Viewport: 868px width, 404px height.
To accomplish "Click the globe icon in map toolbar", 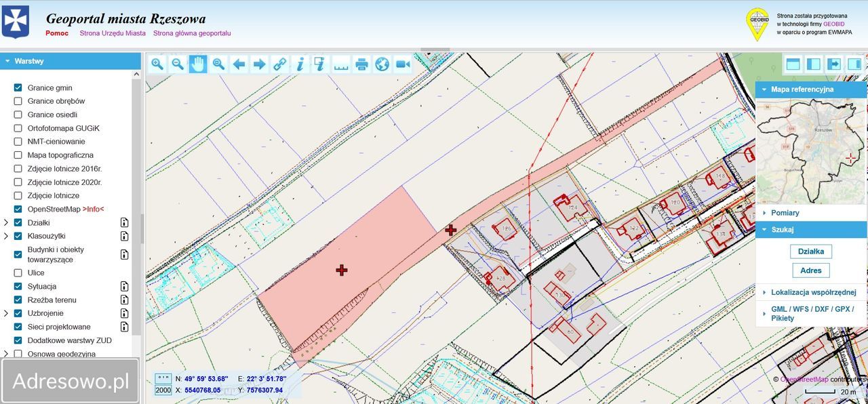I will coord(382,64).
